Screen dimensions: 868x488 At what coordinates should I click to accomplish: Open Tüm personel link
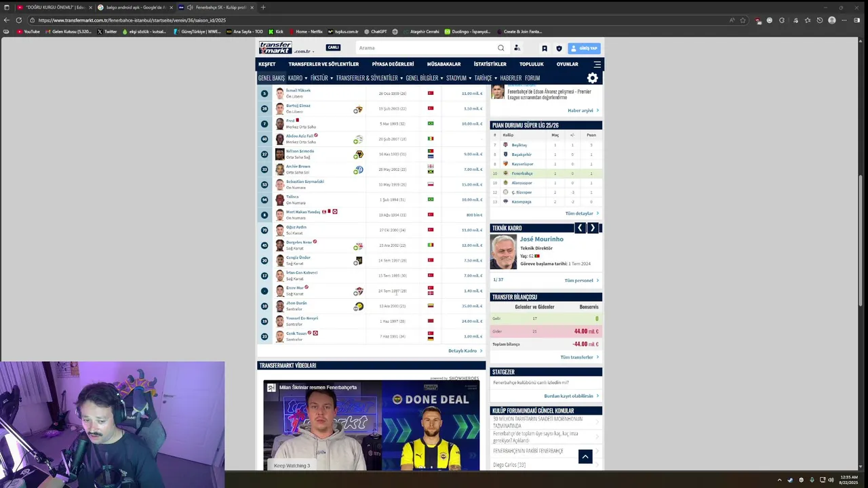(x=581, y=281)
